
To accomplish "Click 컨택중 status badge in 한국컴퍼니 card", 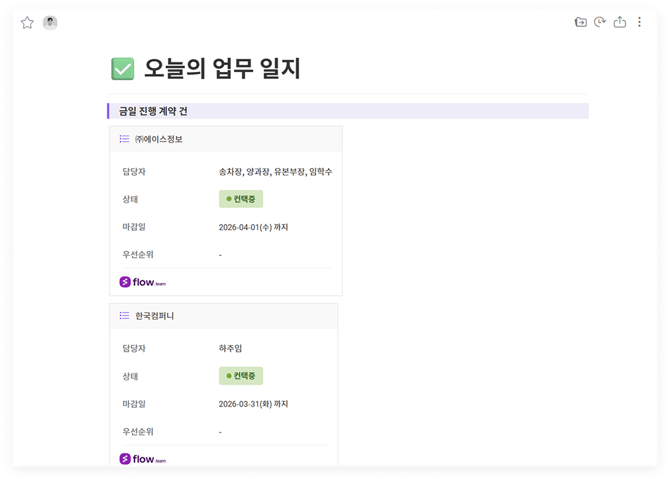I will point(241,376).
